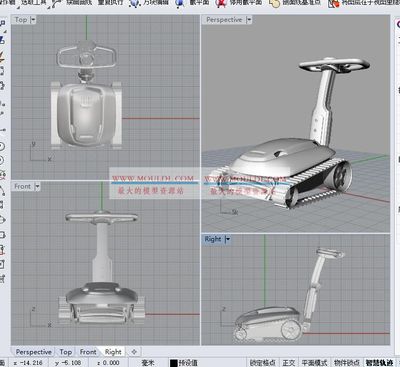Open the Front viewport title dropdown arrow
This screenshot has width=400, height=367.
[37, 187]
